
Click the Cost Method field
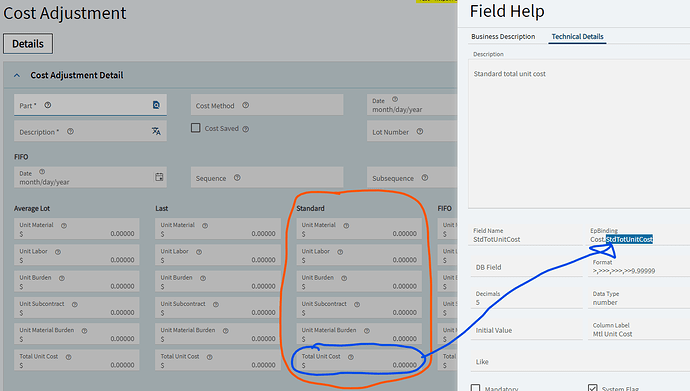267,105
